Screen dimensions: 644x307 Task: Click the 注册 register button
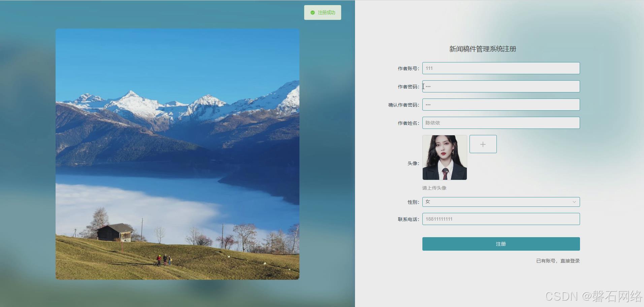point(501,244)
